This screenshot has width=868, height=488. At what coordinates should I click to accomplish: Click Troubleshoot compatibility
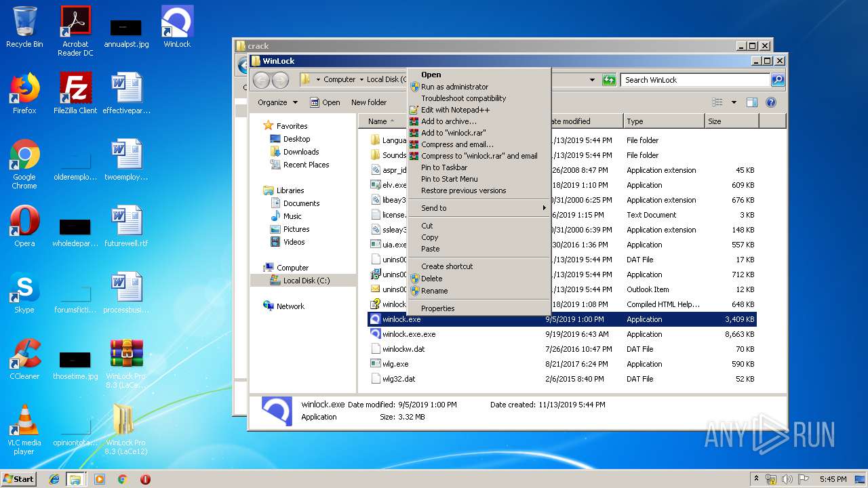point(479,98)
